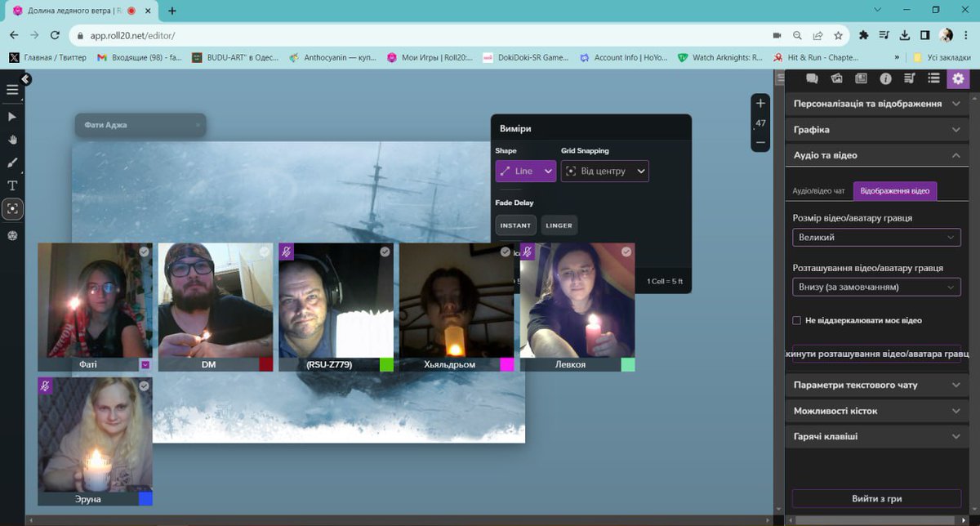Open the Journal sidebar tab

pos(861,78)
